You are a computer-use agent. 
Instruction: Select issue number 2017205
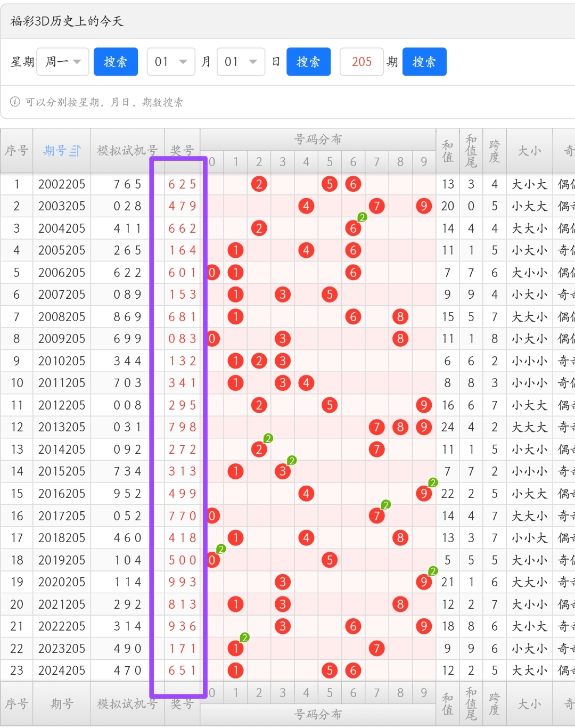62,516
